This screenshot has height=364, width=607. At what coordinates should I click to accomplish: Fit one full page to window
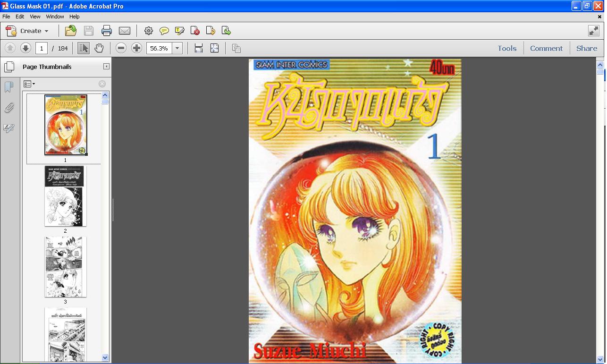click(214, 48)
